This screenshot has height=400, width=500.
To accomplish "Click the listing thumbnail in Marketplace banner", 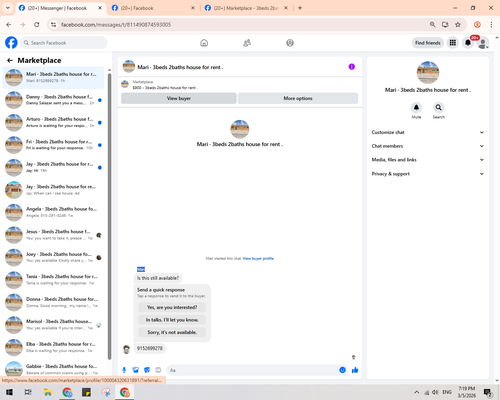I will tap(125, 84).
